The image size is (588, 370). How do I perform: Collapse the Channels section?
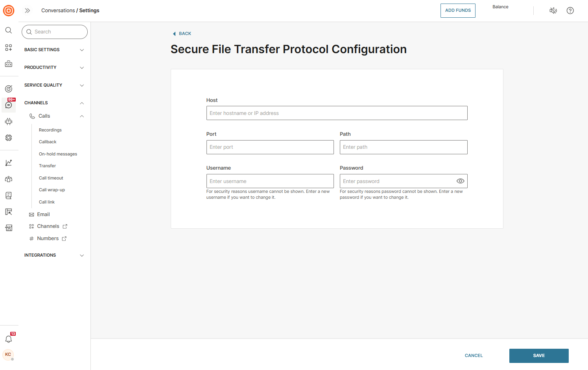(54, 103)
